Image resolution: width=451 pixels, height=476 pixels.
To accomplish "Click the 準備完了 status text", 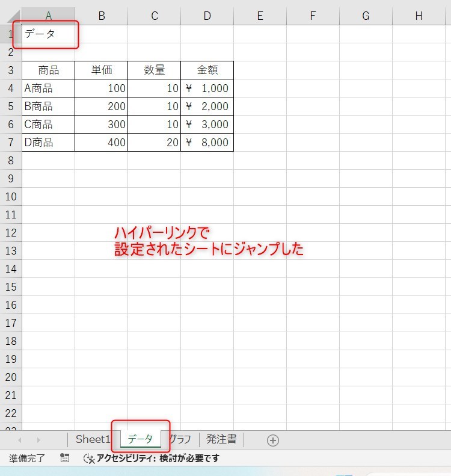I will pos(26,458).
